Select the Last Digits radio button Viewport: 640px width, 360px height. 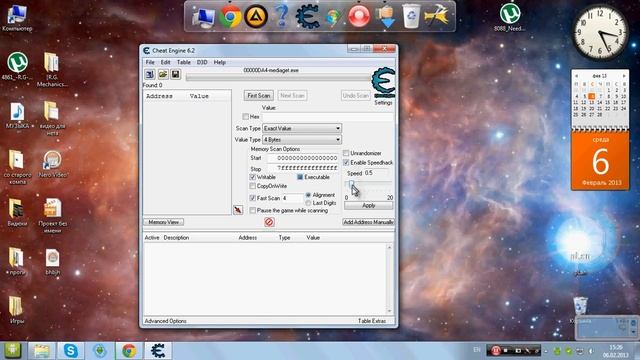coord(308,203)
